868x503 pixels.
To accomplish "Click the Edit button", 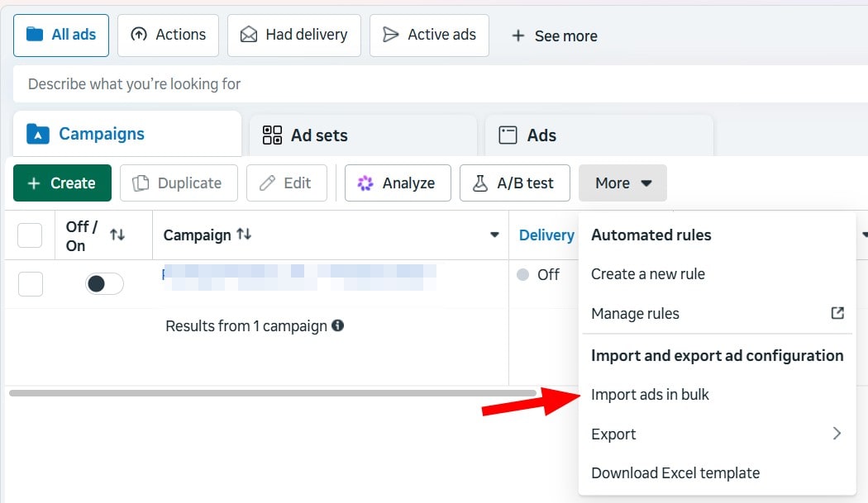I will (287, 183).
